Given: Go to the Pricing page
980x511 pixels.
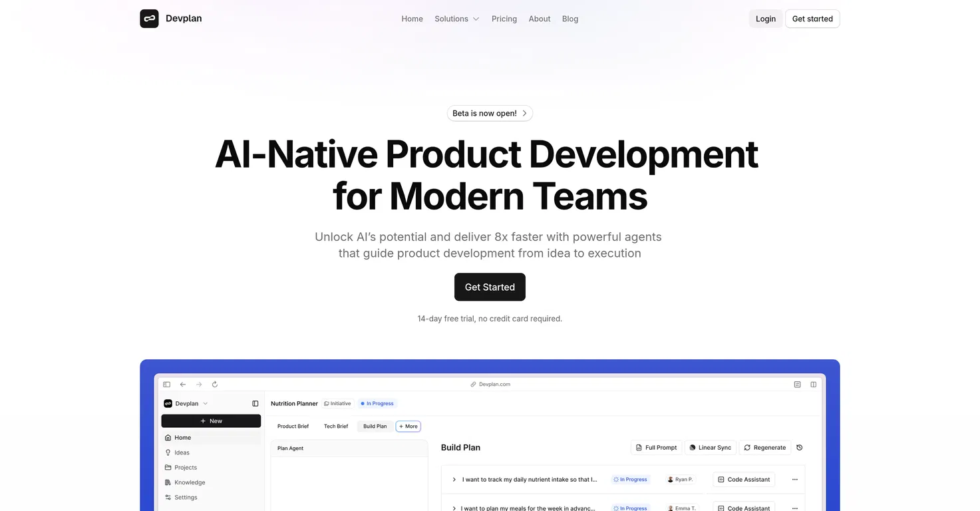Looking at the screenshot, I should coord(504,19).
